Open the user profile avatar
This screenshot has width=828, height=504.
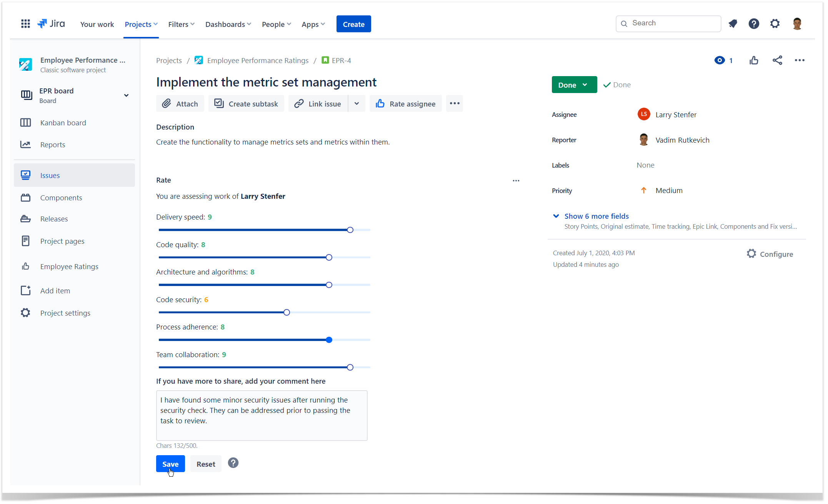point(797,24)
